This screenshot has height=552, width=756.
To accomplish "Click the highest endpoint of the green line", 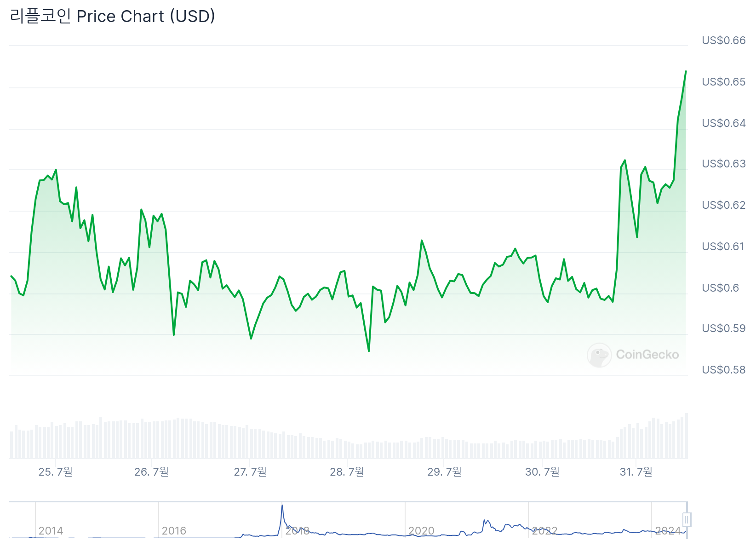I will click(686, 72).
